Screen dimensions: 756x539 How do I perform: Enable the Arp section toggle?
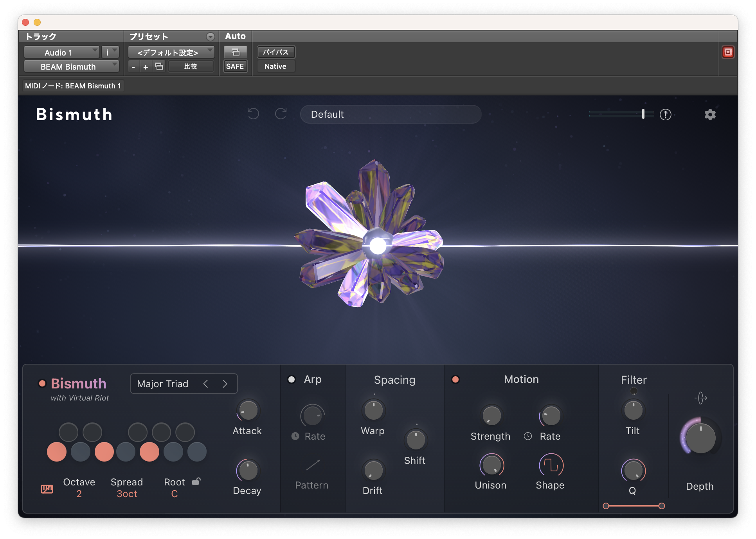(292, 379)
